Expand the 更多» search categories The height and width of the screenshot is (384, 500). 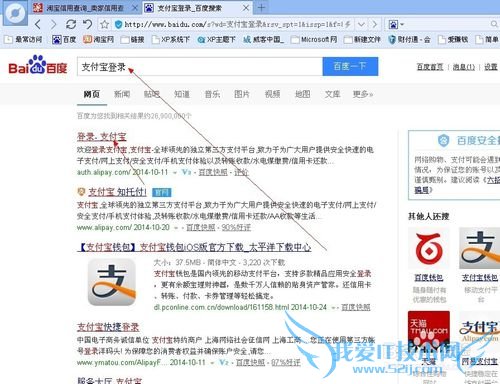click(x=363, y=94)
